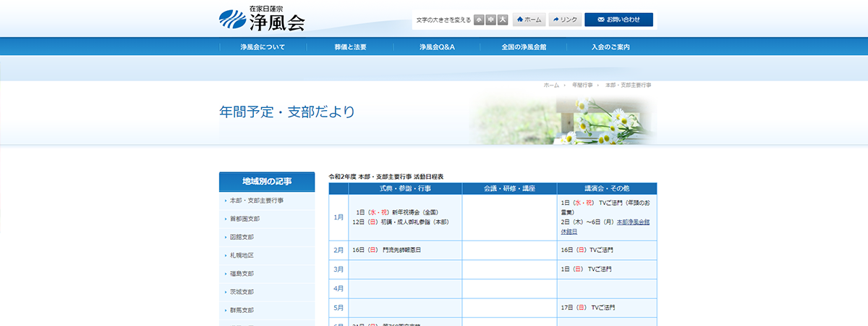Click the ホーム breadcrumb link
The image size is (868, 326).
click(551, 85)
